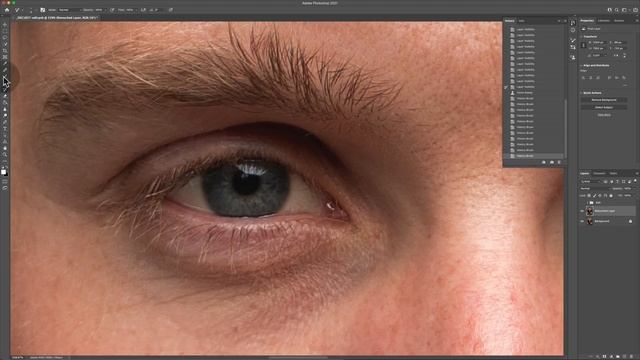Screen dimensions: 640x360
Task: Select the Blur tool
Action: [x=5, y=109]
